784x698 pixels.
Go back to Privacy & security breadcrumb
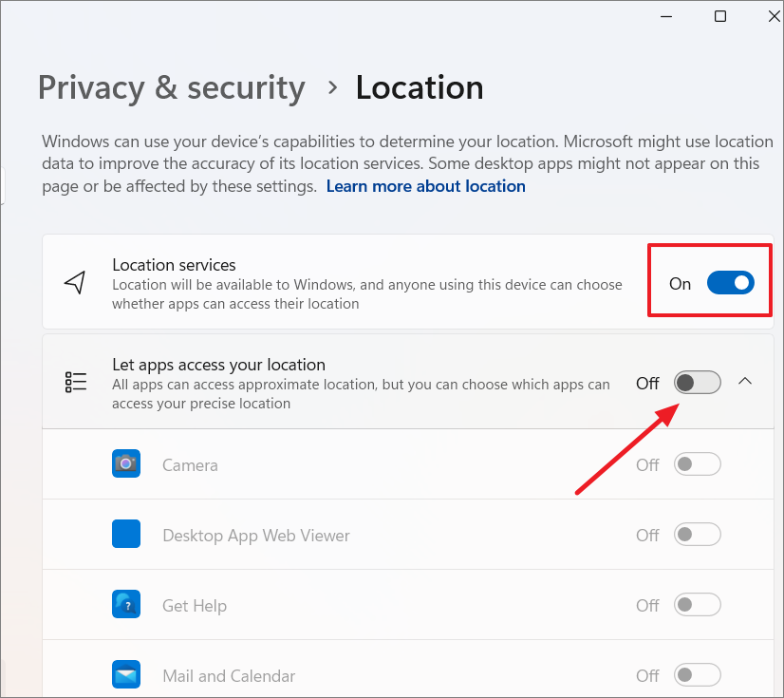click(172, 88)
